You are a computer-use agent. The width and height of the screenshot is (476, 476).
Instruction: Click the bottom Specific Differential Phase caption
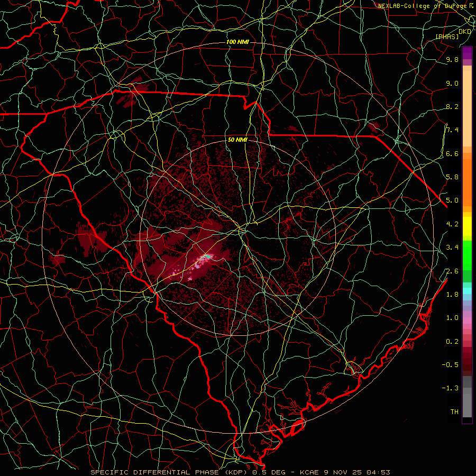coord(240,472)
